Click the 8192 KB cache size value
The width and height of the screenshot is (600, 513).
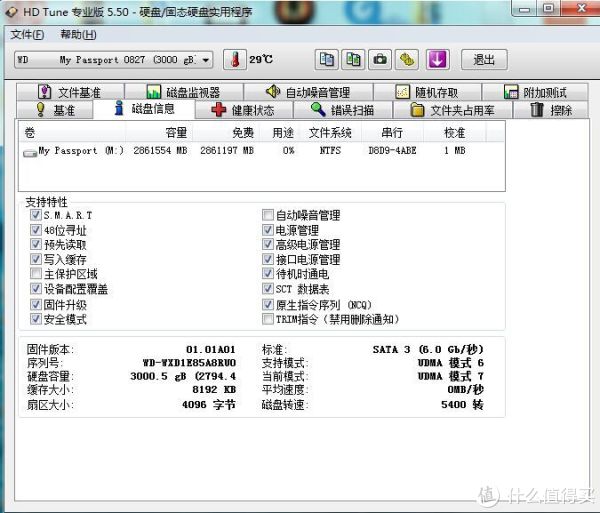[x=214, y=389]
